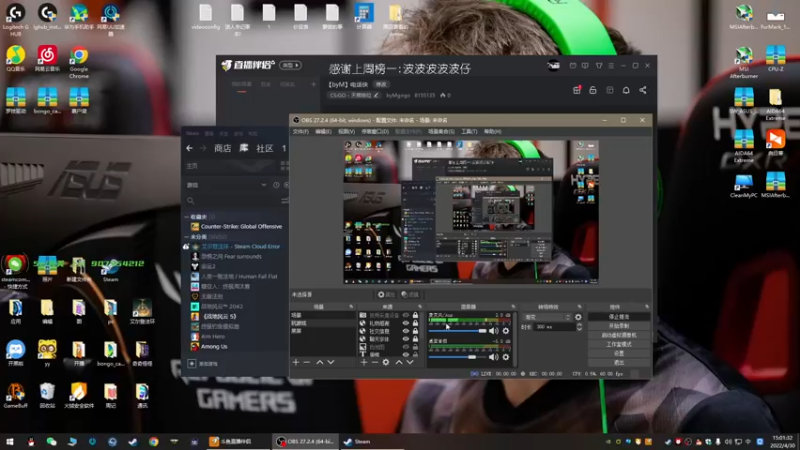Viewport: 800px width, 450px height.
Task: Toggle visibility of 视频采集设备 source
Action: coord(406,315)
